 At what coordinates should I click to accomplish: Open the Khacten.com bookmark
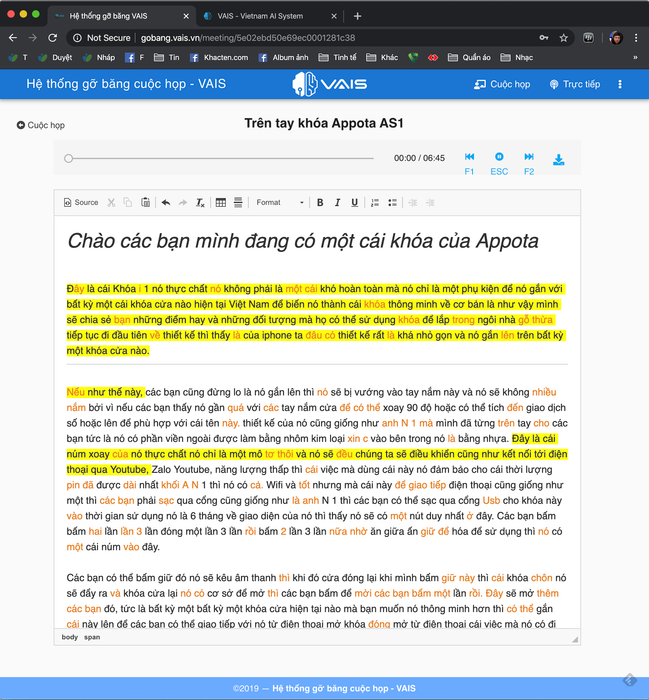pyautogui.click(x=219, y=58)
